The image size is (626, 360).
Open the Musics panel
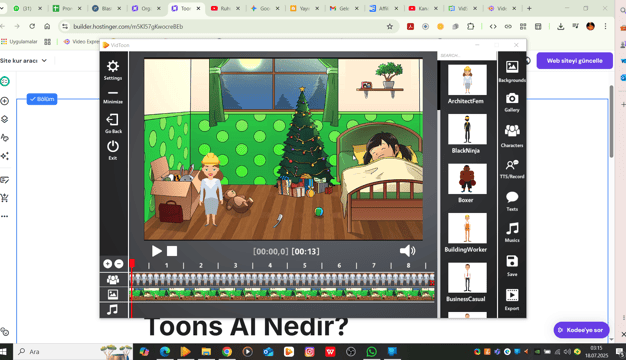(512, 232)
